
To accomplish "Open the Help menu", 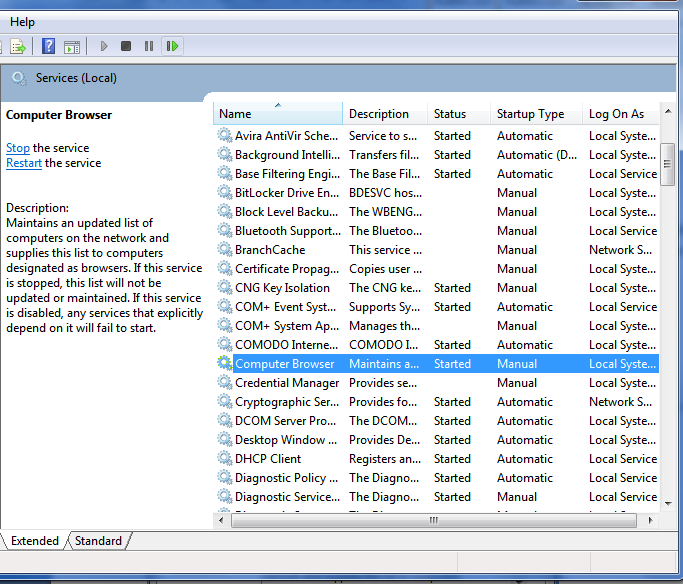I will pyautogui.click(x=22, y=22).
